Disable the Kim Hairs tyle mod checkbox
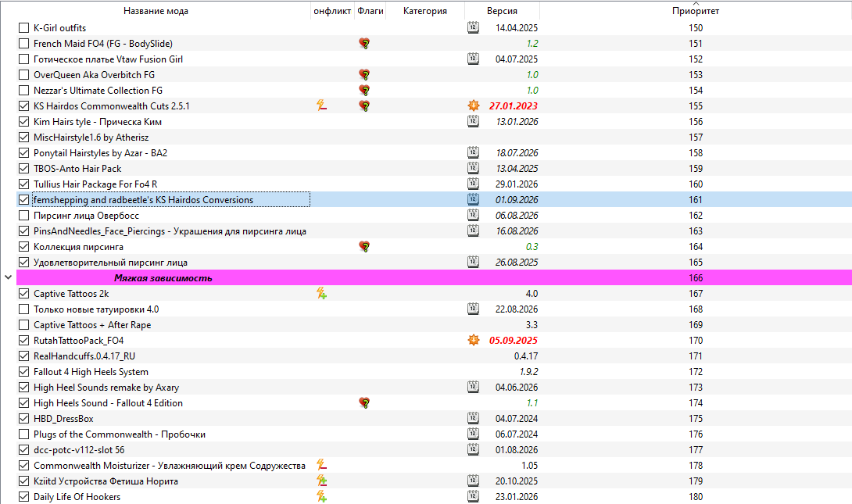 24,122
